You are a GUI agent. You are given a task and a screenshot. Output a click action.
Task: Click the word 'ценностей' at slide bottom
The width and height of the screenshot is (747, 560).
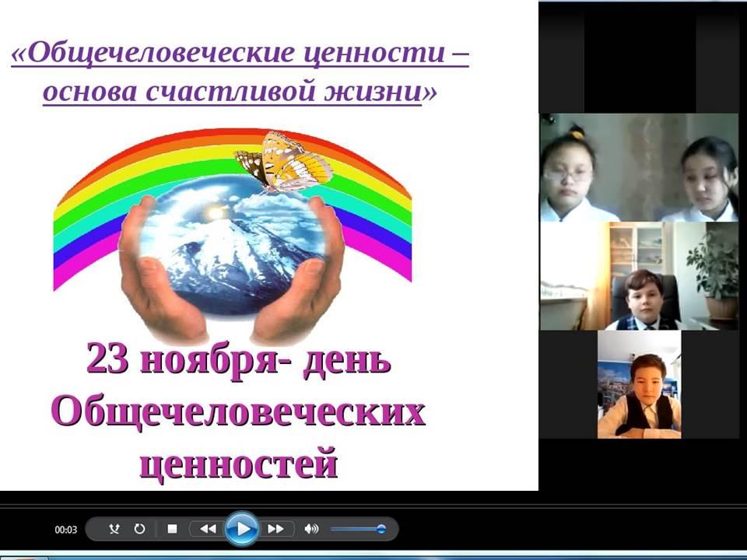239,464
